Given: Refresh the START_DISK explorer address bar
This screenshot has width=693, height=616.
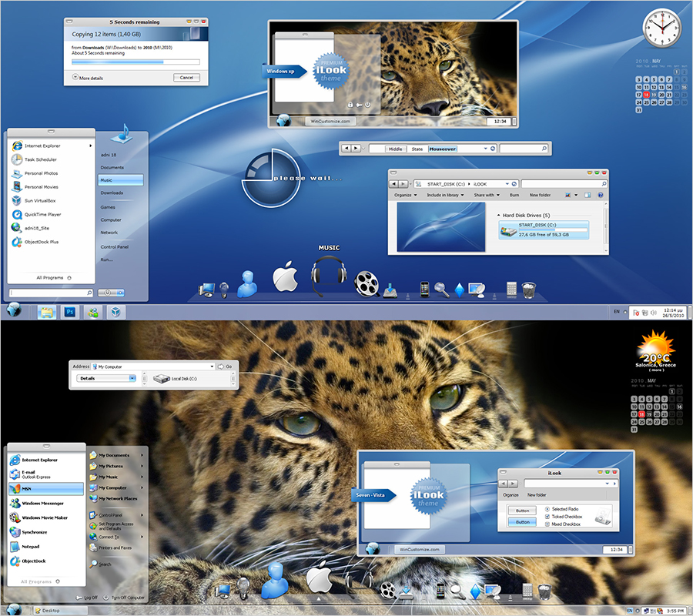Looking at the screenshot, I should (514, 184).
